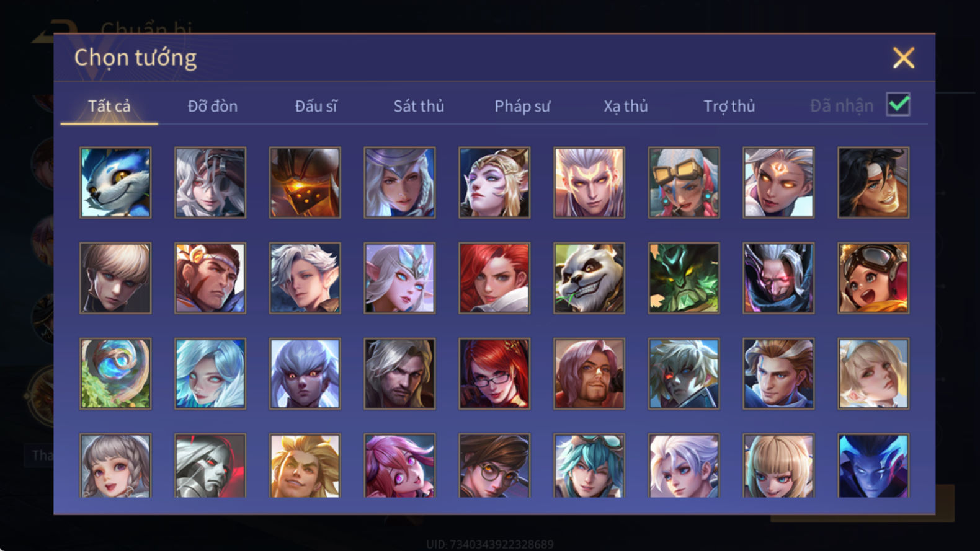Open the Trợ thủ tab
This screenshot has width=980, height=551.
tap(729, 106)
